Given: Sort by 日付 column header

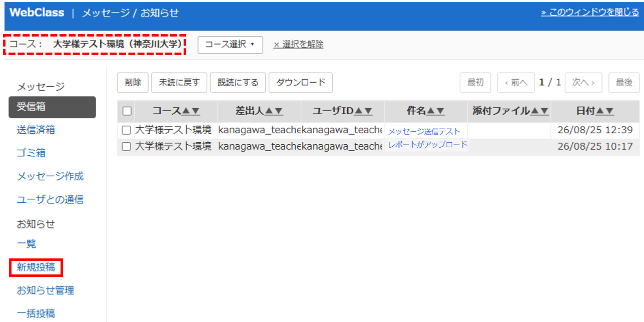Looking at the screenshot, I should [x=595, y=111].
